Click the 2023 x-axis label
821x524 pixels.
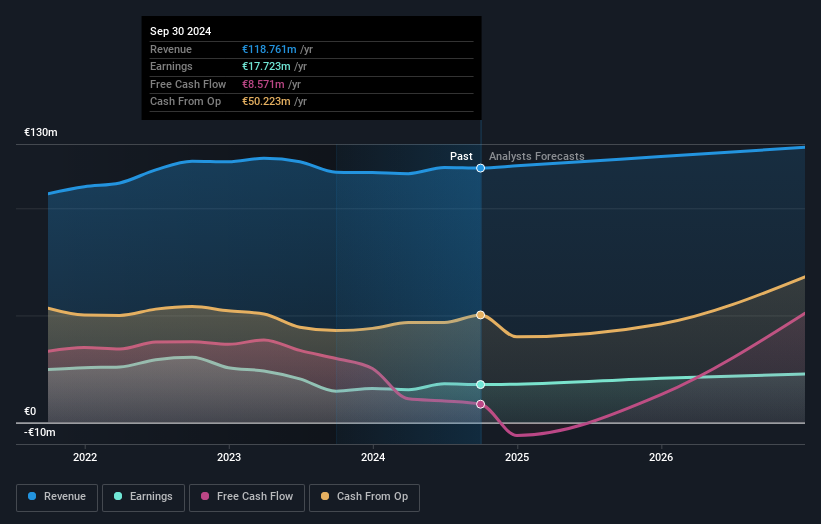(229, 457)
